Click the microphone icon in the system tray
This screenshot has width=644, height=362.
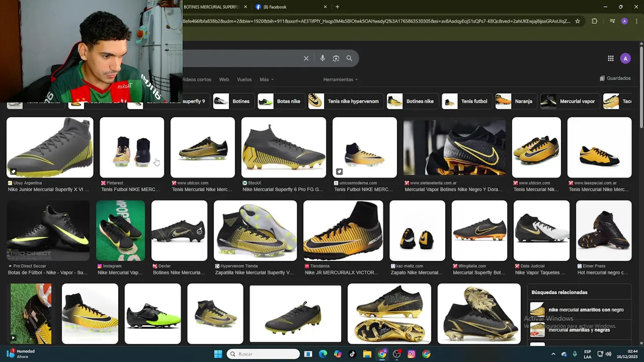tap(575, 354)
